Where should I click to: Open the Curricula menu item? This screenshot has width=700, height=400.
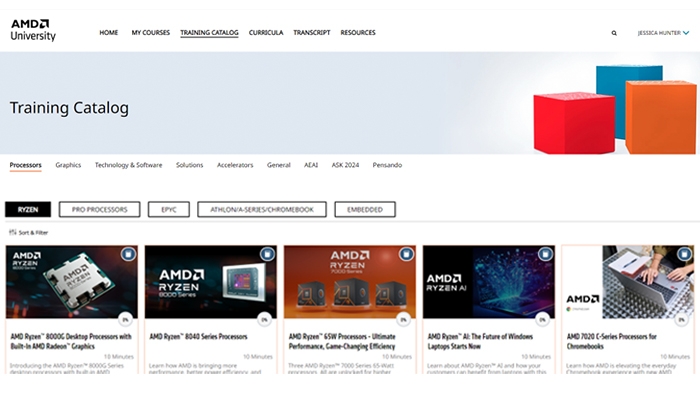click(266, 33)
